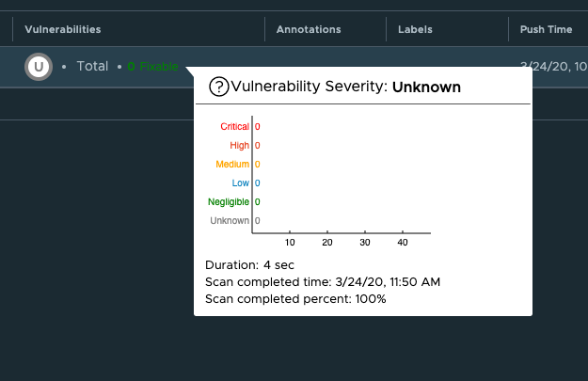
Task: Click the High label in chart
Action: (240, 146)
